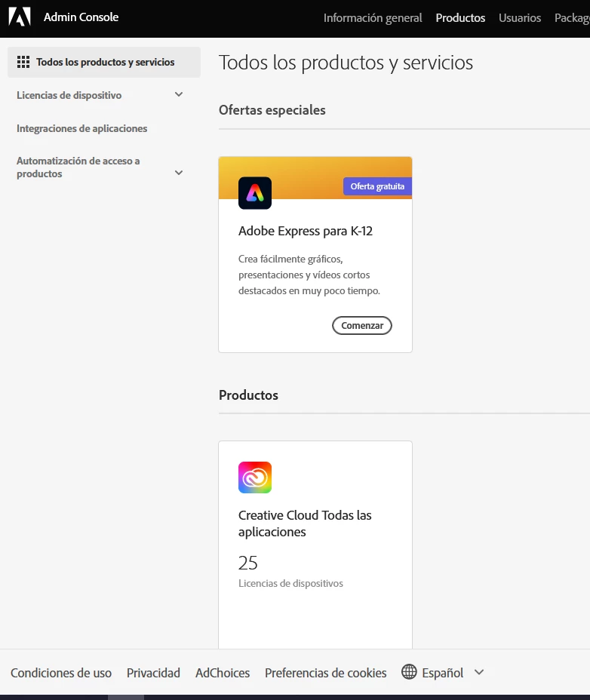Click the Adobe logo in the header
Screen dimensions: 590x700
pos(20,17)
